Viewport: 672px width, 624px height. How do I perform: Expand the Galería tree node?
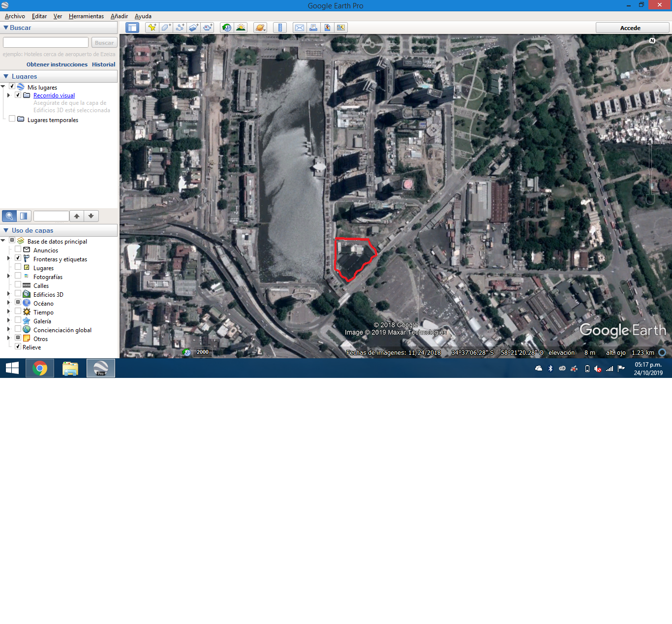click(x=8, y=320)
